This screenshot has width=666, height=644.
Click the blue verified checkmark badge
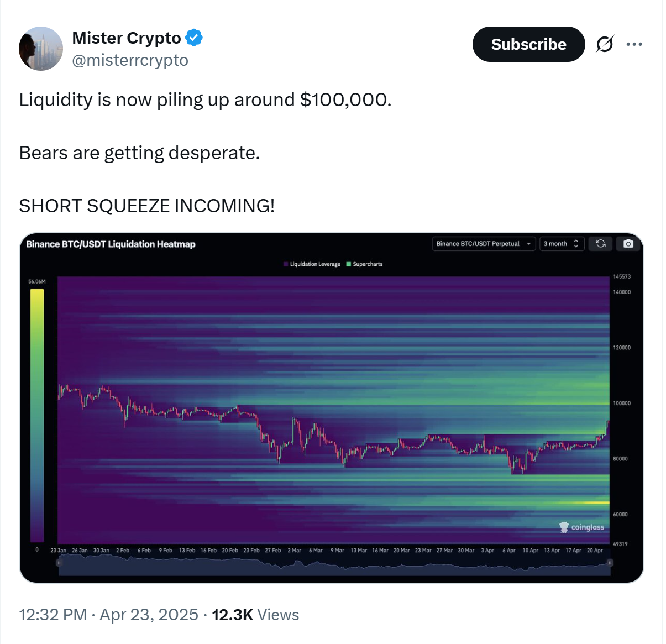[194, 38]
